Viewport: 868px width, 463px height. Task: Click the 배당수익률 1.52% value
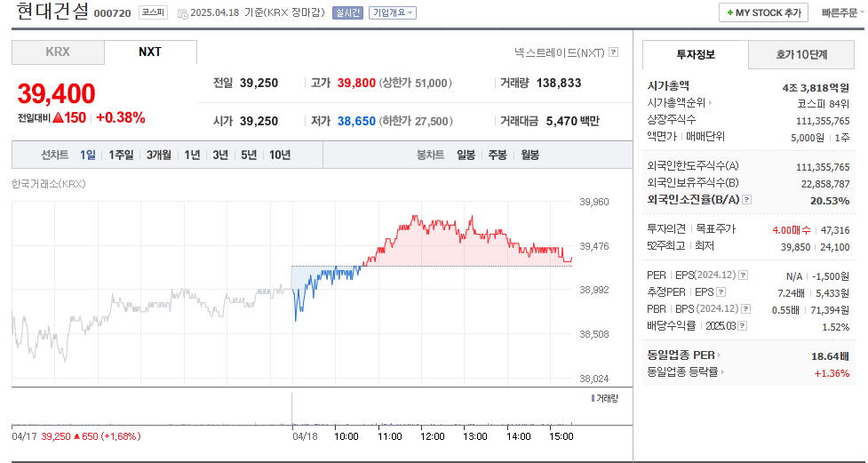click(x=836, y=327)
